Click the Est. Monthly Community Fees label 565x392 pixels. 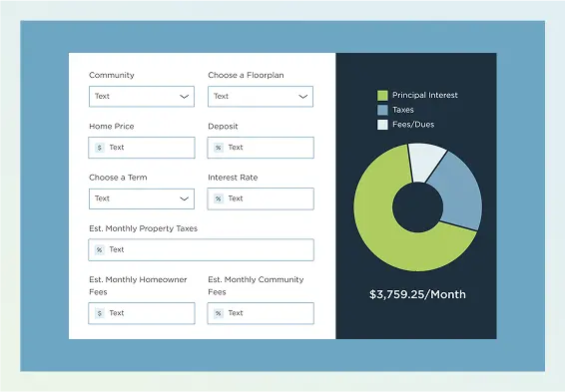point(256,286)
